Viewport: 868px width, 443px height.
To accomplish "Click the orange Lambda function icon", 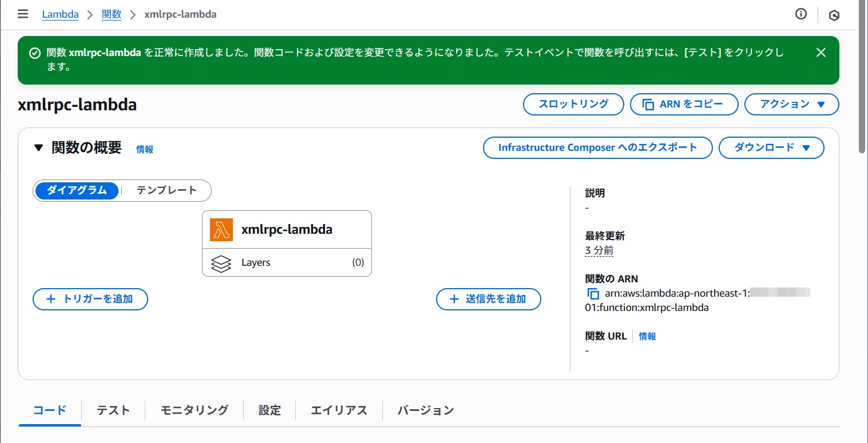I will click(x=221, y=230).
